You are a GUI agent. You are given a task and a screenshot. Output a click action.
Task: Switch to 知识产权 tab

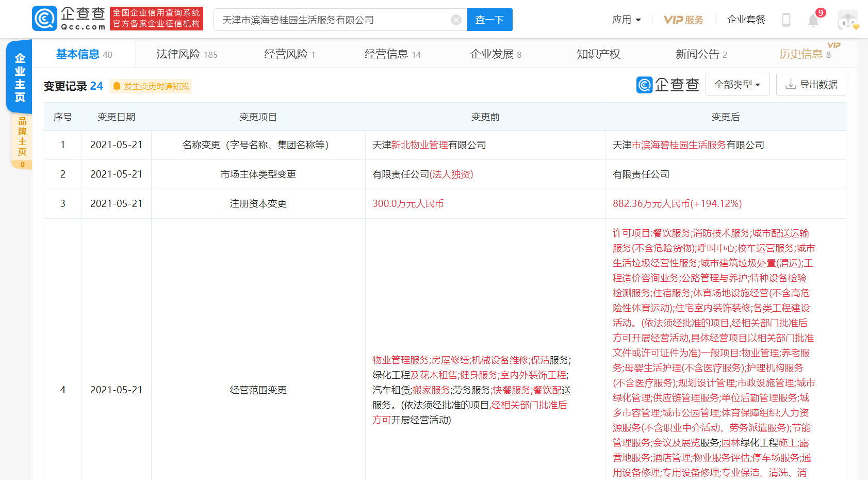point(598,54)
